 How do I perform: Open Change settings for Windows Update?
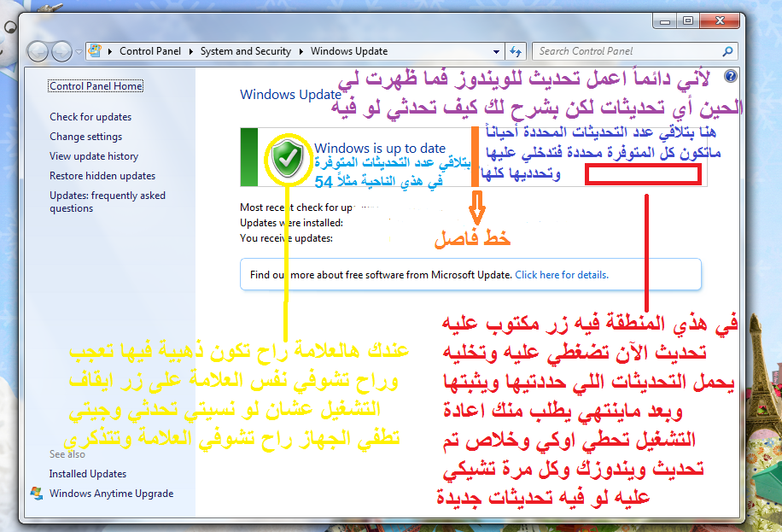(x=85, y=137)
